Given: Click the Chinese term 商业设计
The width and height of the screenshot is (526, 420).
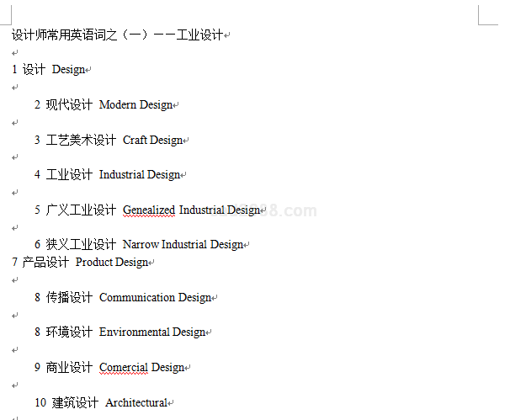Looking at the screenshot, I should click(69, 368).
